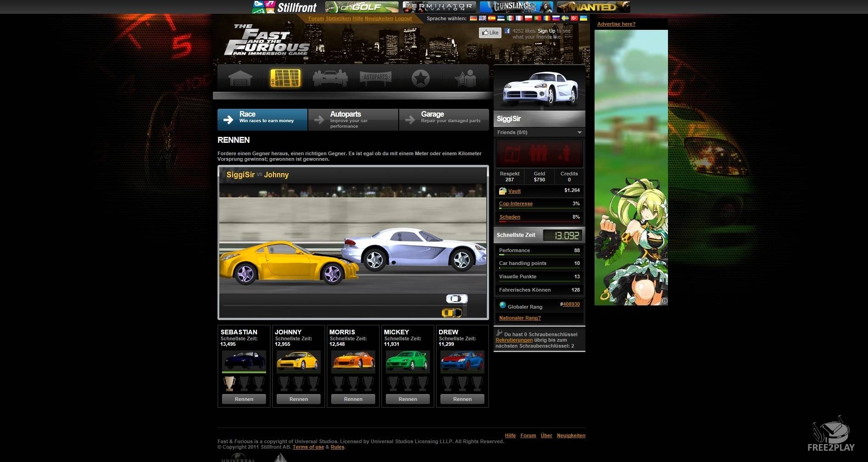Open the Garage repair tab
Image resolution: width=868 pixels, height=462 pixels.
[x=444, y=119]
